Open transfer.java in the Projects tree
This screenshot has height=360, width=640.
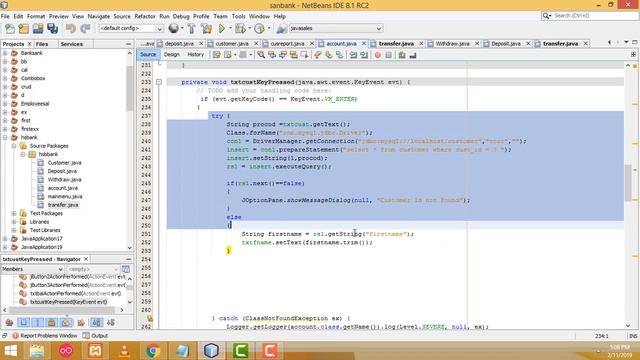(63, 205)
